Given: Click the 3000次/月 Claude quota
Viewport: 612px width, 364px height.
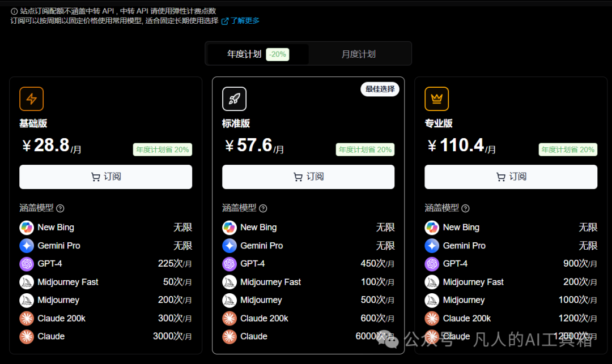Looking at the screenshot, I should (x=172, y=336).
